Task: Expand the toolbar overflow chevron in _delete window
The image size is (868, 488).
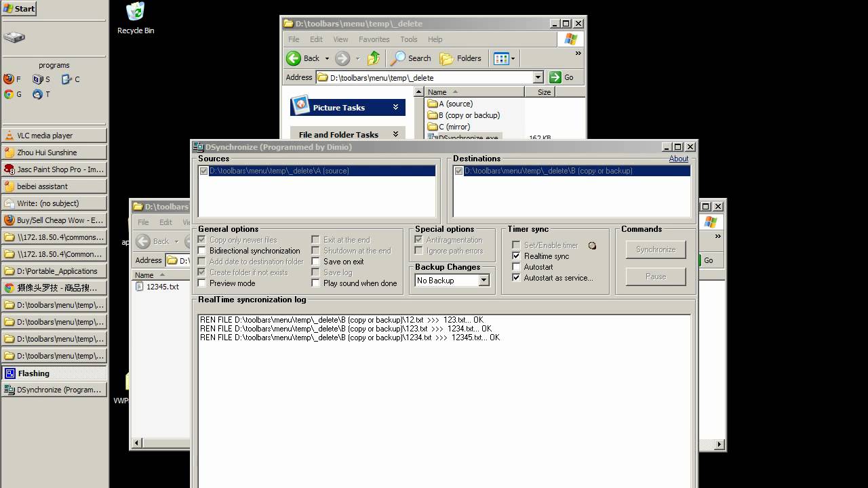Action: point(578,54)
